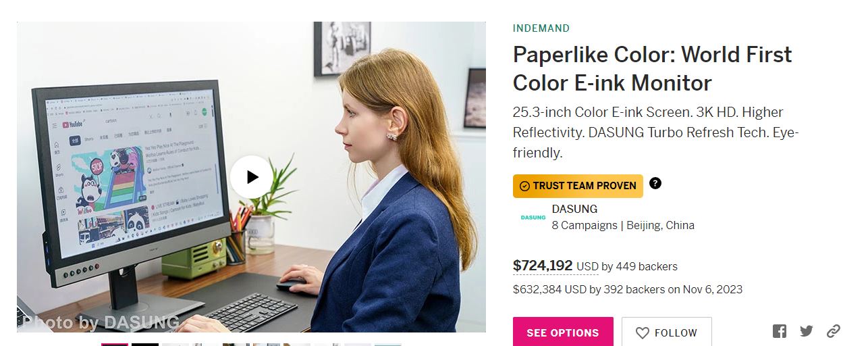Click the heart icon in Follow button
This screenshot has width=868, height=346.
tap(643, 333)
